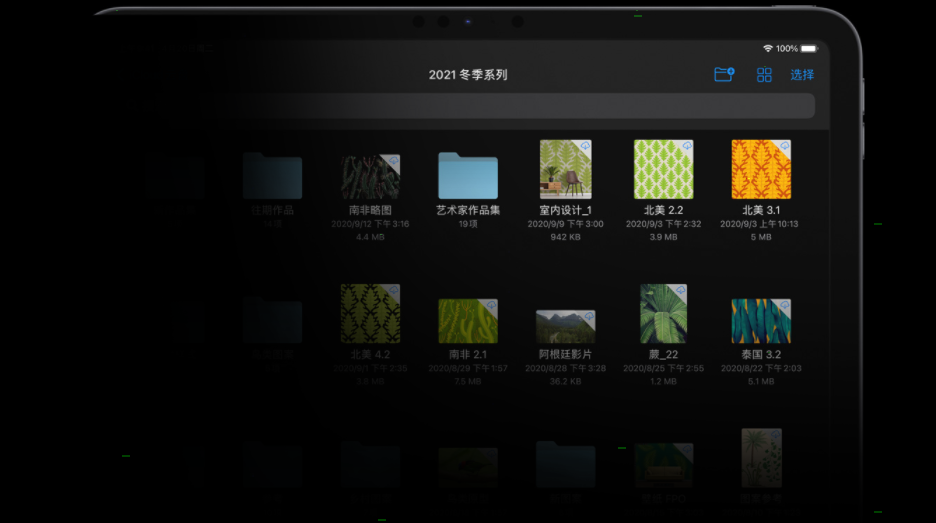Open the 泰国 3.2 thumbnail
This screenshot has width=936, height=523.
pyautogui.click(x=760, y=320)
